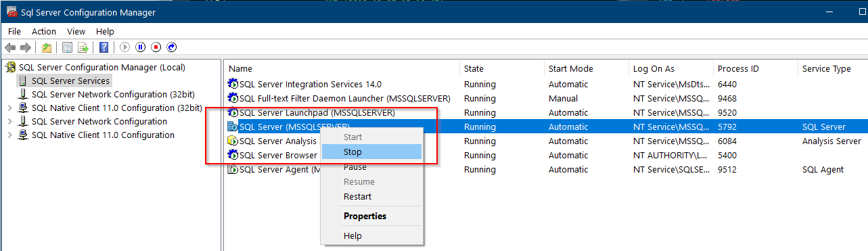
Task: Select SQL Full-text Filter Daemon Launcher (MSSQLSERVER)
Action: coord(344,98)
